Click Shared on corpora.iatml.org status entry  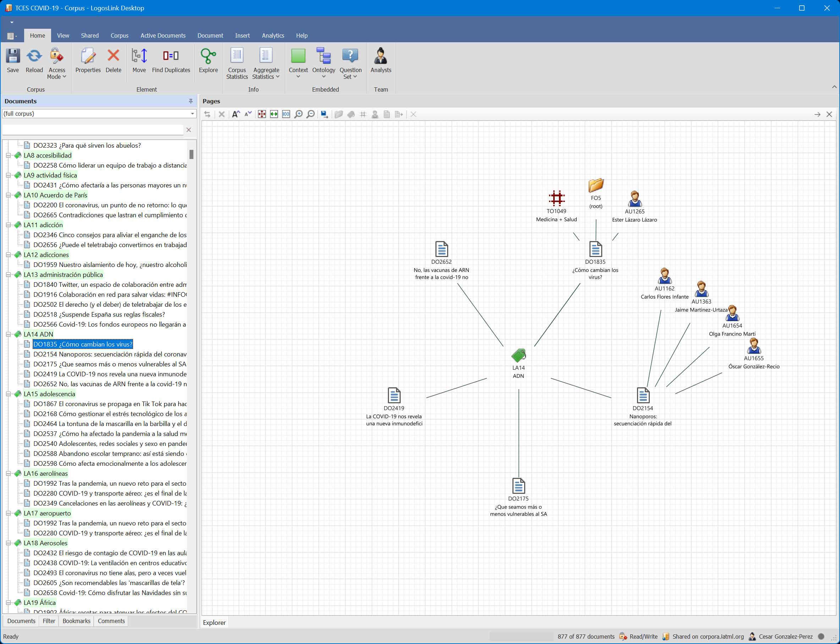[x=703, y=636]
